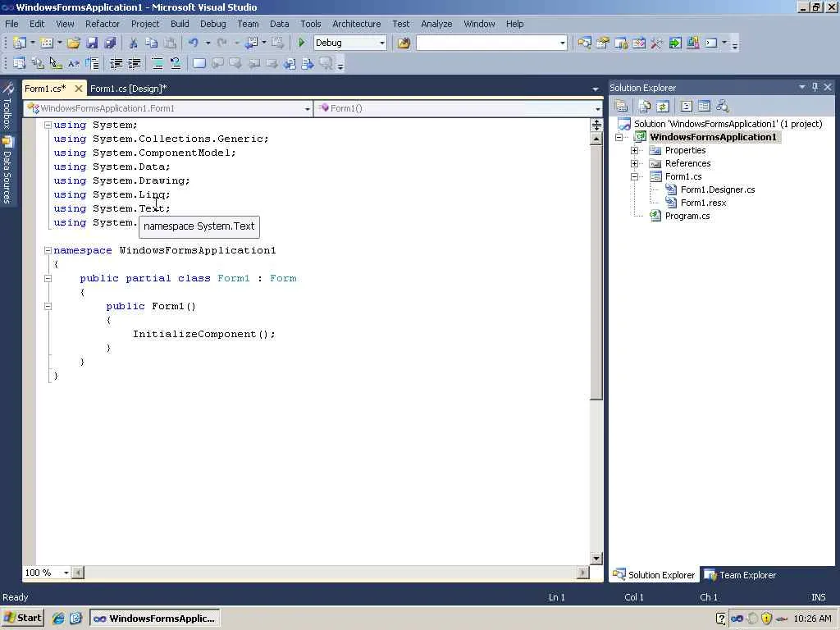This screenshot has width=840, height=630.
Task: Toggle a bookmark on the current line
Action: pos(199,63)
